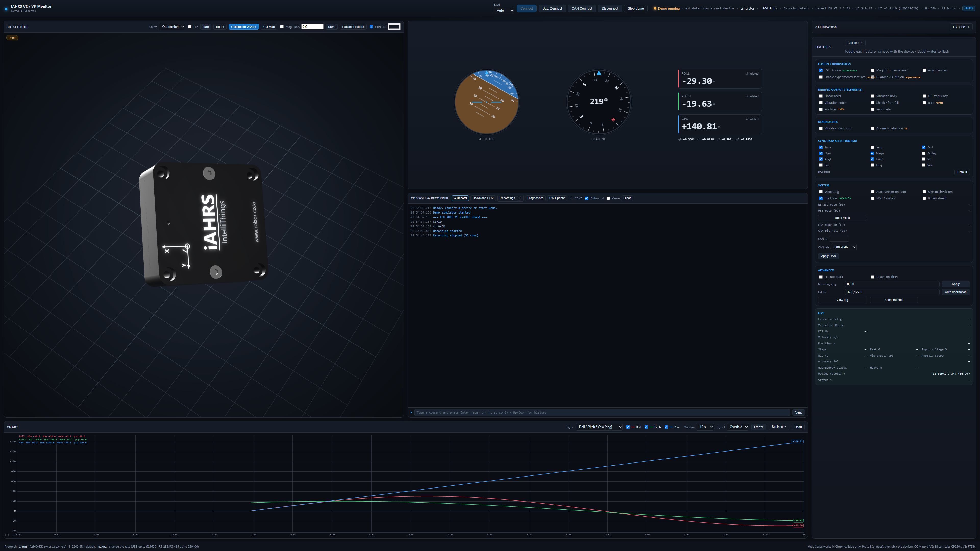Click the iAHRS badge in top bar
This screenshot has width=980, height=551.
969,8
